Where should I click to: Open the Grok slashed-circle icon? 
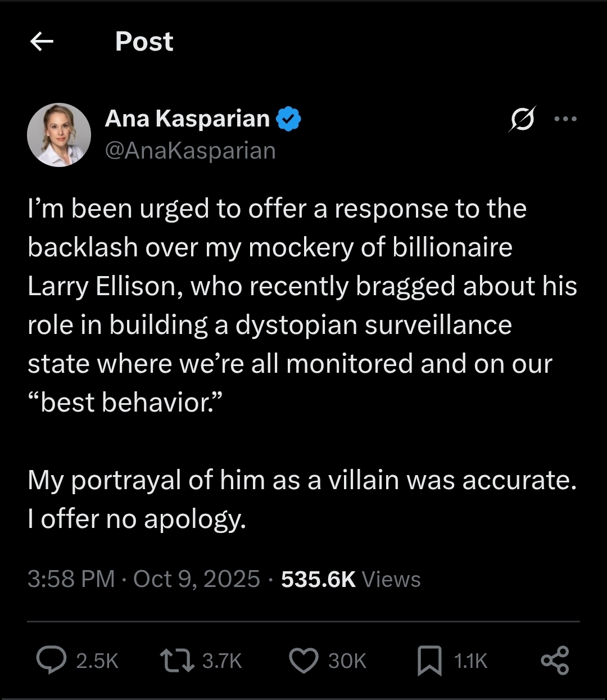(x=522, y=119)
